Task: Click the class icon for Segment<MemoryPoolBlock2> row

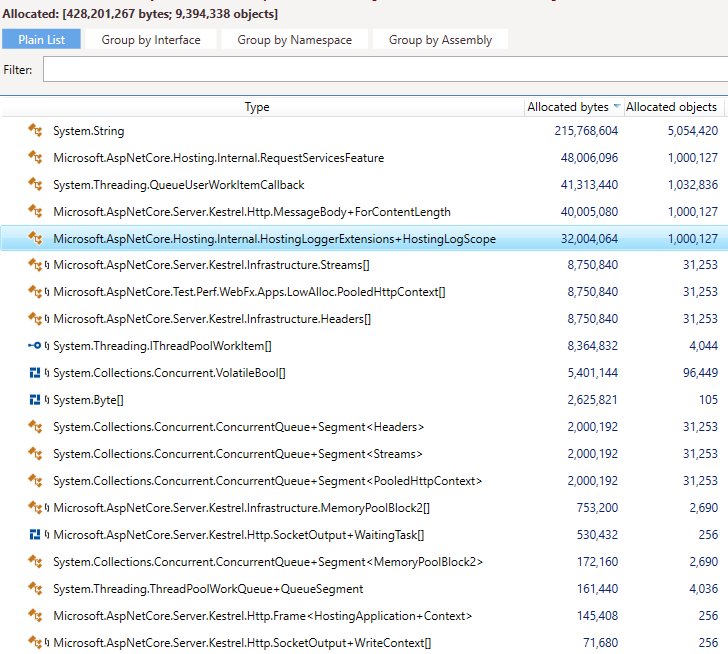Action: tap(35, 561)
